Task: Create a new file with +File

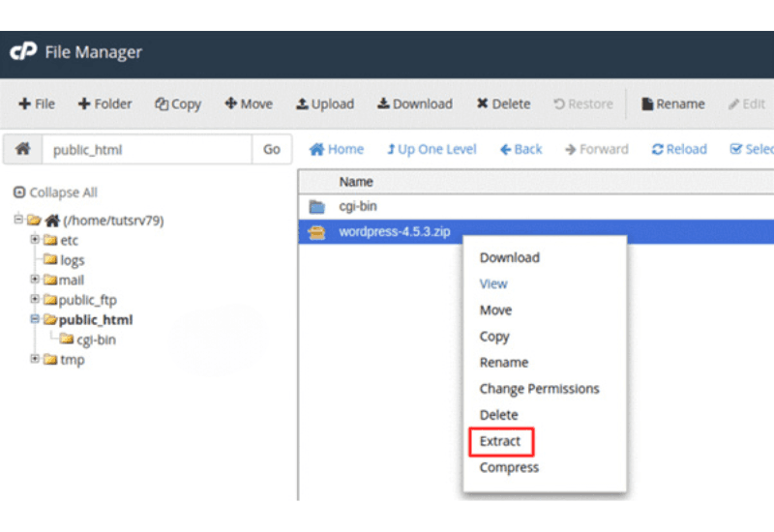Action: click(38, 104)
